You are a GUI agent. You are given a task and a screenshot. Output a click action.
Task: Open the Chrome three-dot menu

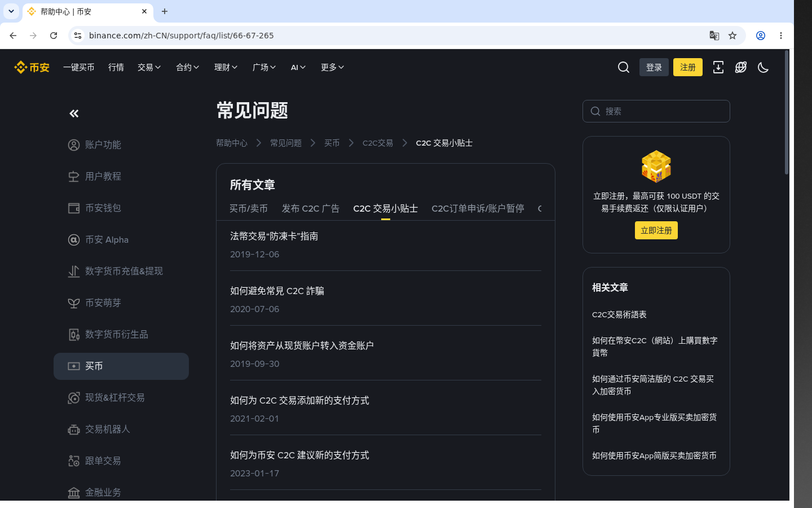click(781, 36)
